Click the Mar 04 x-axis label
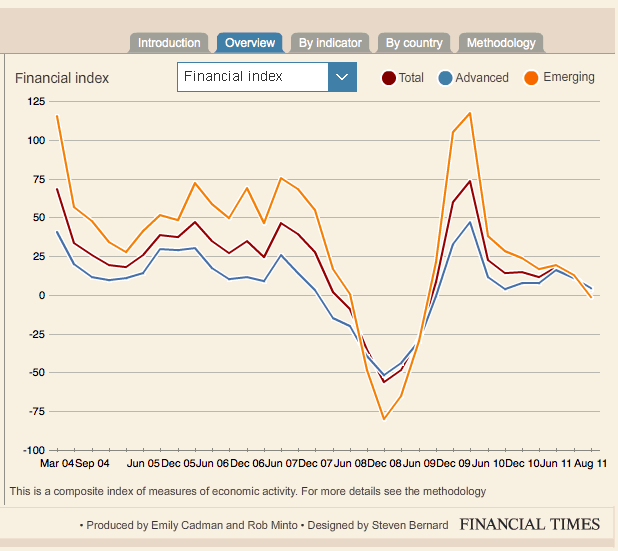 56,465
